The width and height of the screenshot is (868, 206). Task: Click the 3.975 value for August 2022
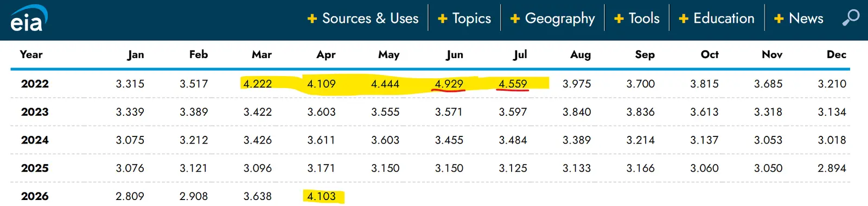[x=577, y=84]
